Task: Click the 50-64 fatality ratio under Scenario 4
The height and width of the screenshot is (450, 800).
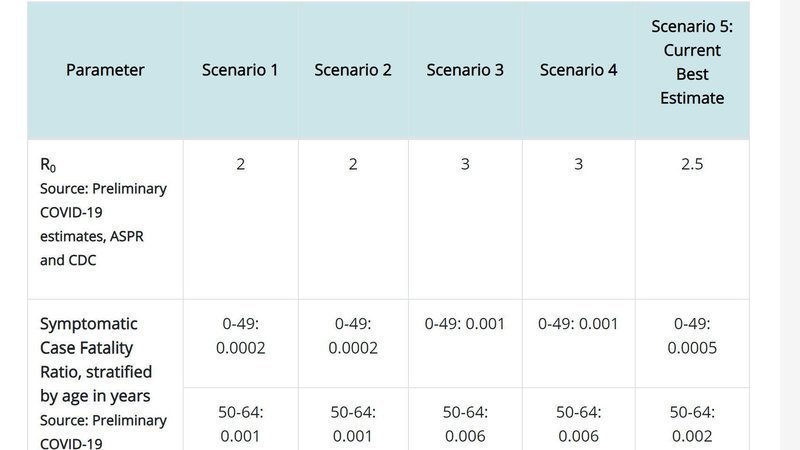Action: coord(578,424)
